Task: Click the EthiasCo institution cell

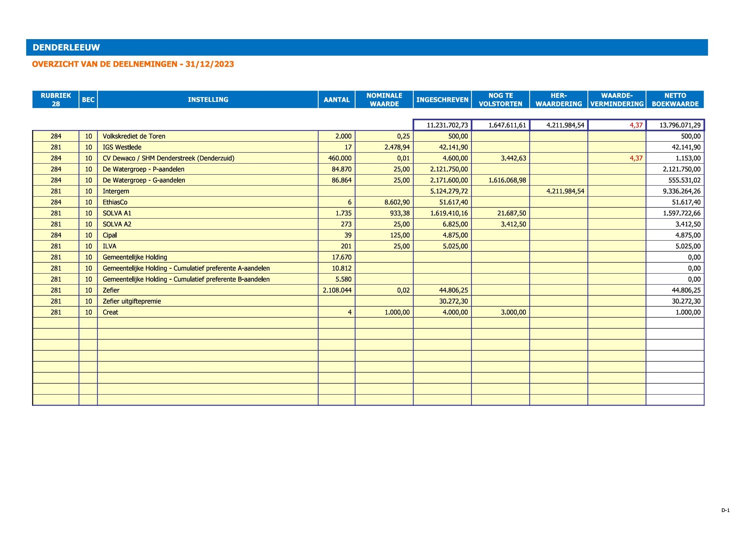Action: 208,202
